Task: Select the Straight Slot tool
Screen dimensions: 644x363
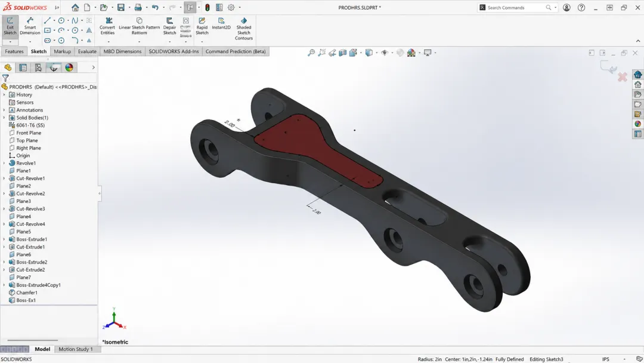Action: [47, 40]
